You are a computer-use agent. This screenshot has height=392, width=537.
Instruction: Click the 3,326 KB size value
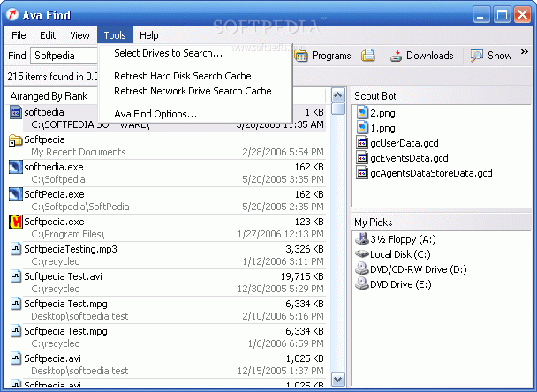305,249
